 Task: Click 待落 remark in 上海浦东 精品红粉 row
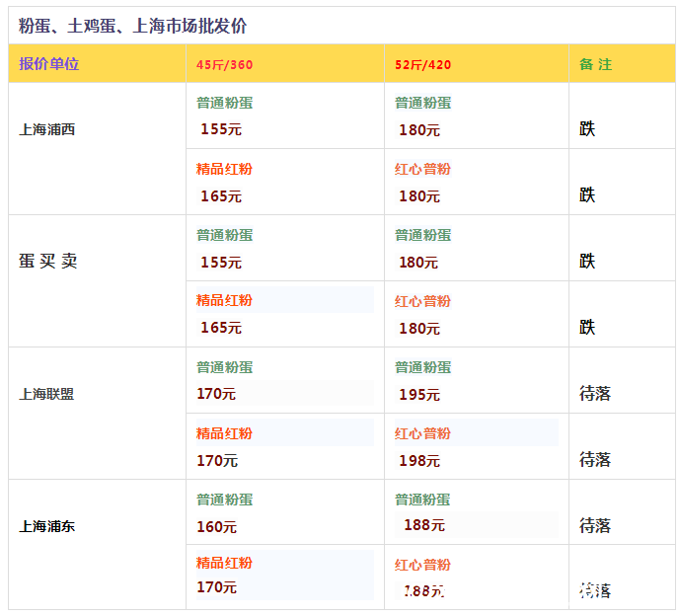point(595,591)
